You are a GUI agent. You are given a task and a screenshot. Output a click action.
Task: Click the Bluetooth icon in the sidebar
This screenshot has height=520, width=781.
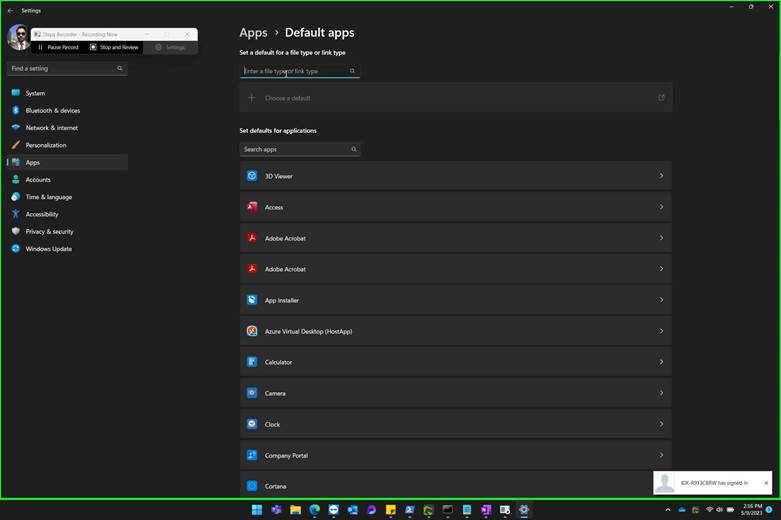[16, 110]
